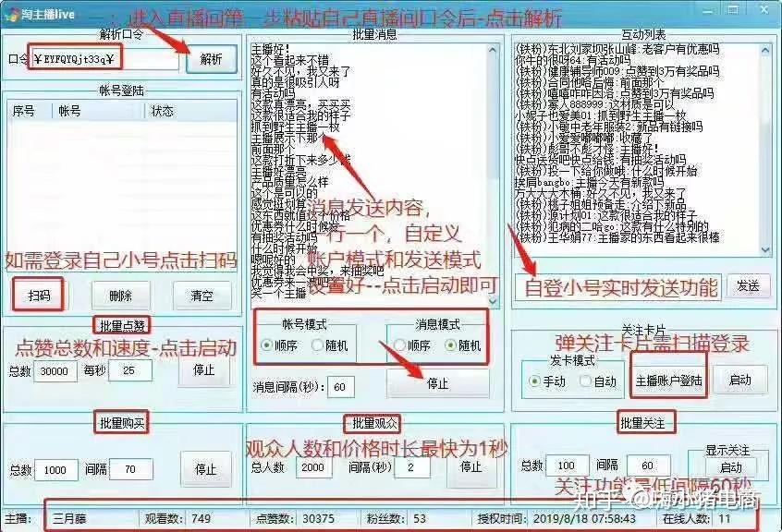The height and width of the screenshot is (532, 782).
Task: Click the 互动列表 scrollbar up arrow
Action: point(765,50)
